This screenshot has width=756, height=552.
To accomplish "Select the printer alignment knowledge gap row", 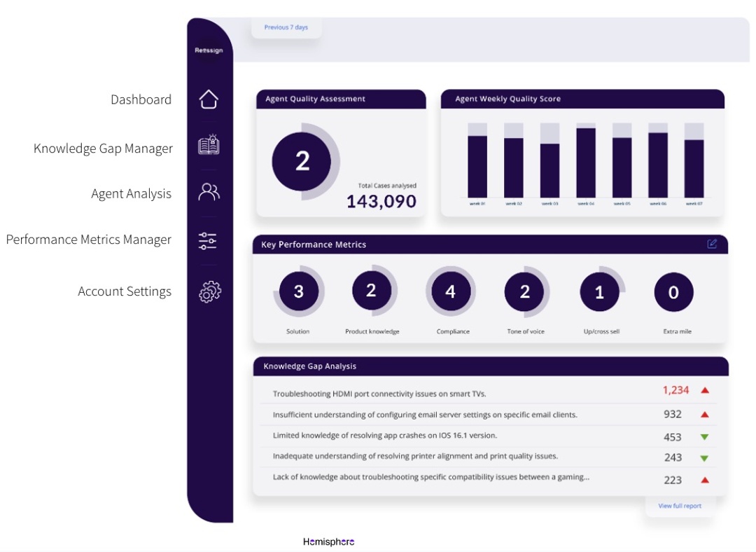I will pyautogui.click(x=415, y=457).
